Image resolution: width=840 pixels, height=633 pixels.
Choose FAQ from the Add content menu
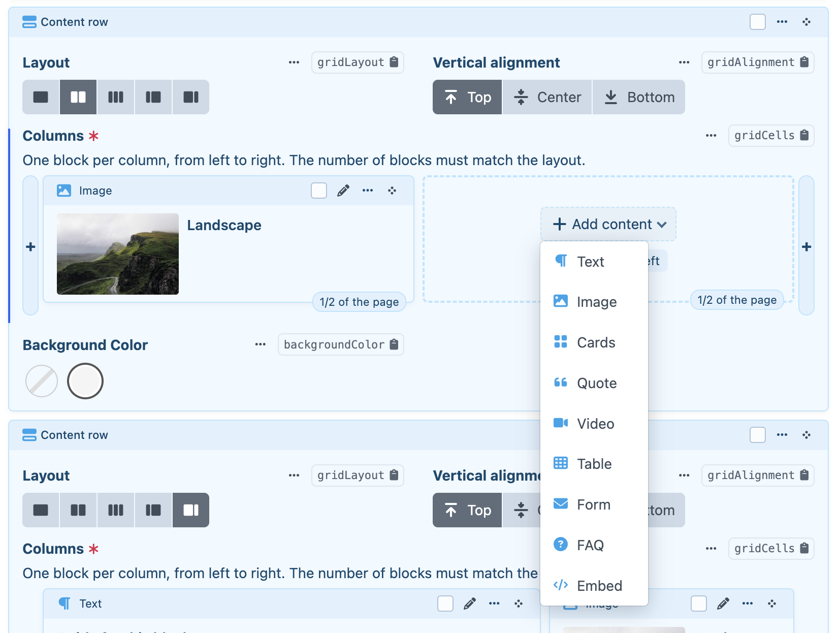(594, 545)
